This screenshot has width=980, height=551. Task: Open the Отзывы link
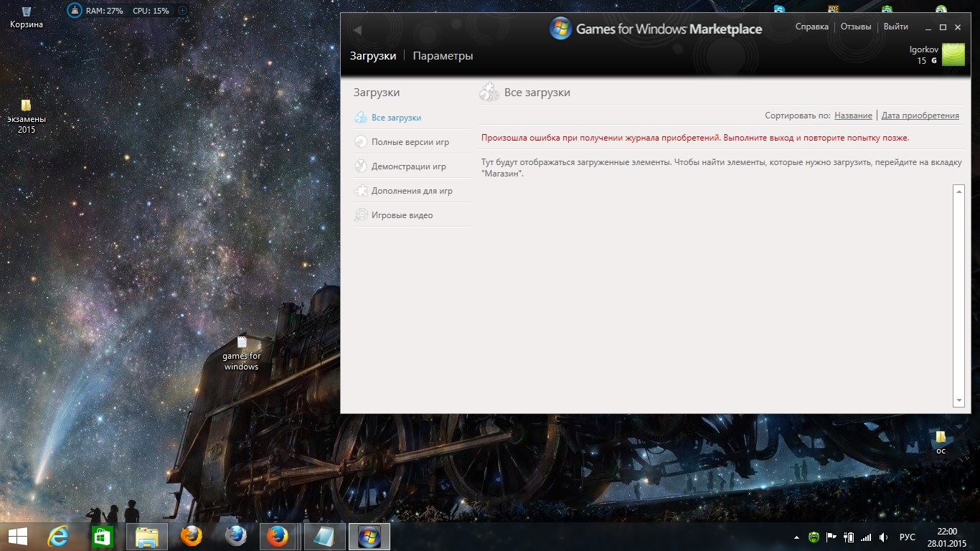tap(856, 27)
